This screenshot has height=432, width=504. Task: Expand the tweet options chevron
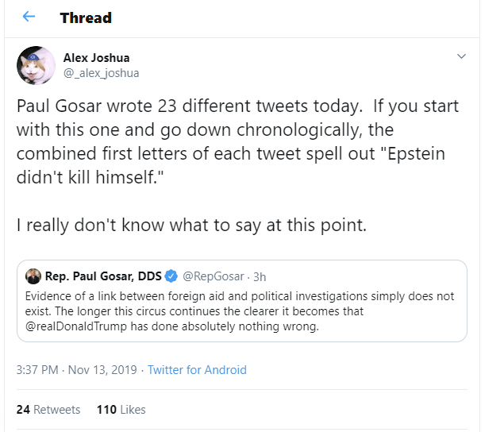[x=461, y=56]
